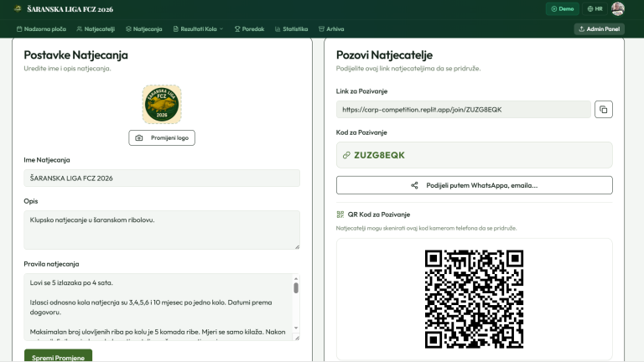The width and height of the screenshot is (644, 362).
Task: Open Statistika page
Action: pyautogui.click(x=291, y=29)
